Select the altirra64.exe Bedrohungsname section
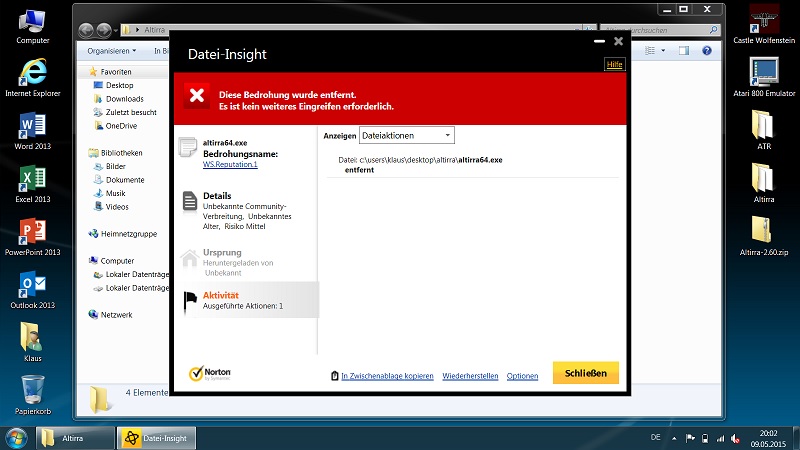The height and width of the screenshot is (450, 800). [247, 153]
